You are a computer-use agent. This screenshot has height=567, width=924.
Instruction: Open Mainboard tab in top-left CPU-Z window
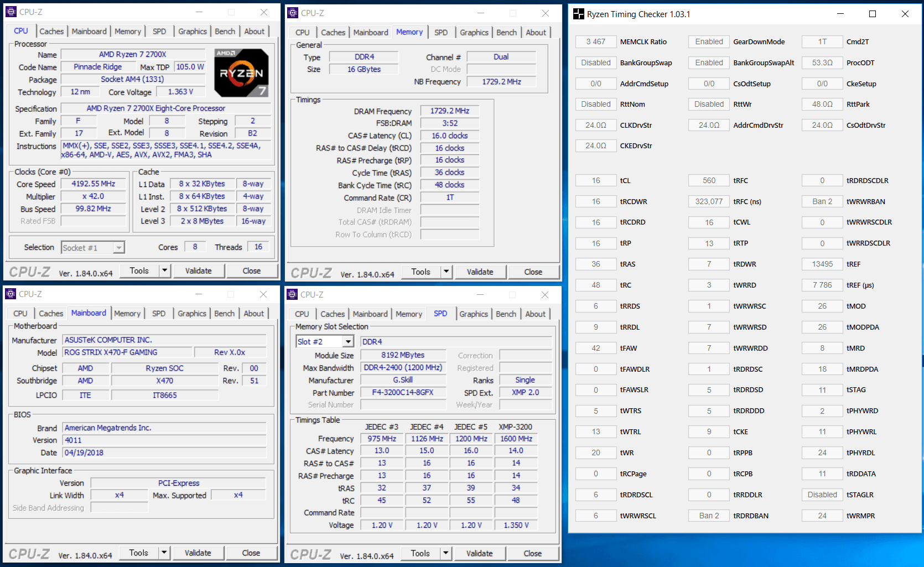89,32
